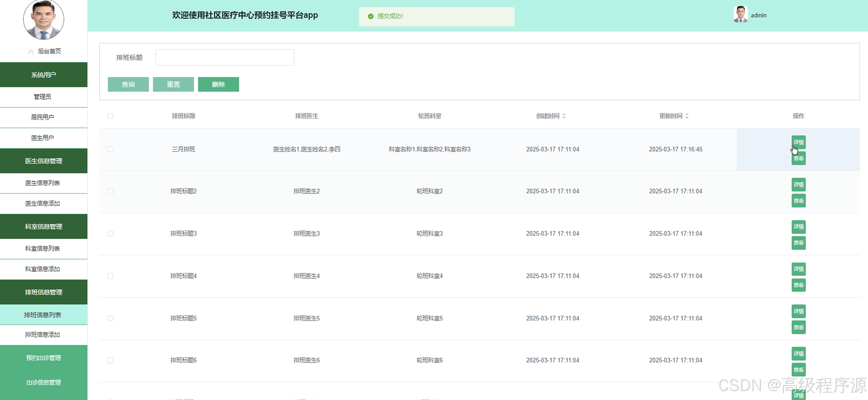This screenshot has width=868, height=400.
Task: Focus the 排班标题 search input field
Action: pyautogui.click(x=224, y=57)
